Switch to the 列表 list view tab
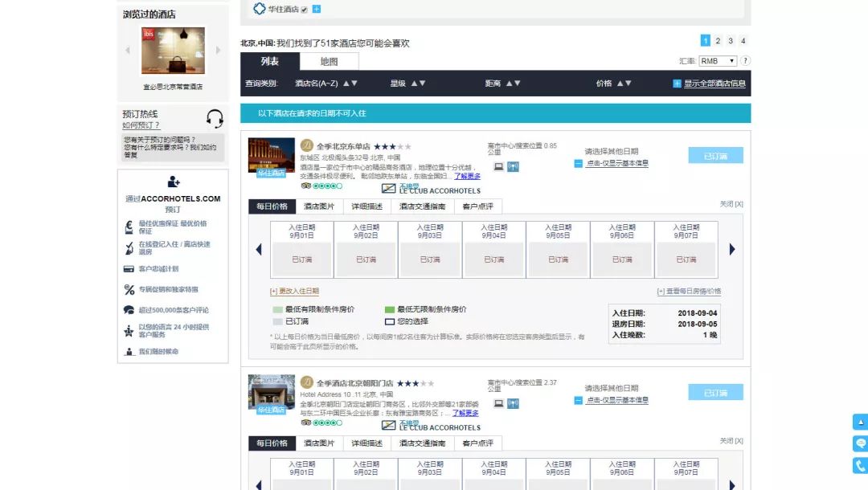The image size is (868, 490). [270, 61]
